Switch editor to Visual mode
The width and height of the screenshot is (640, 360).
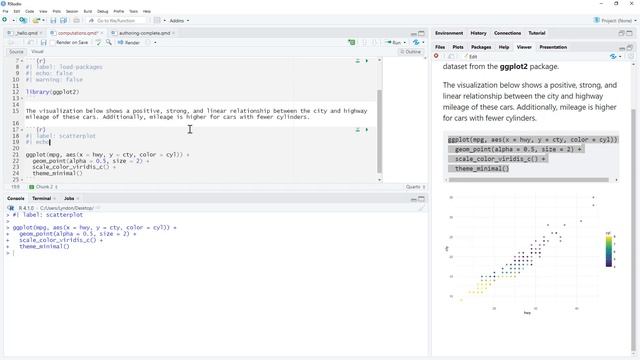(x=37, y=52)
